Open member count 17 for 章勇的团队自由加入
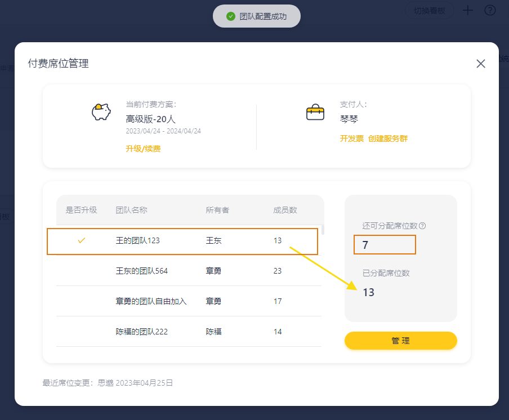Viewport: 509px width, 420px height. click(x=277, y=301)
